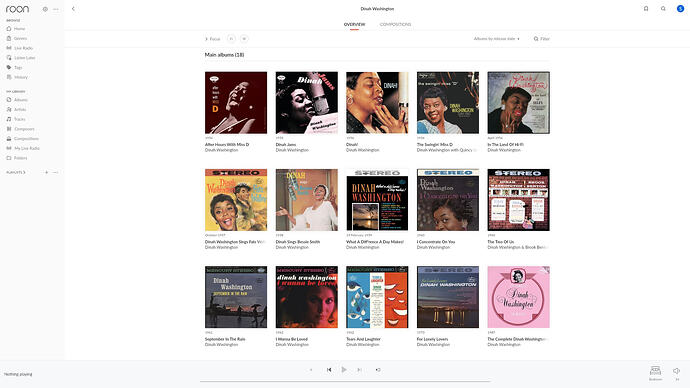The width and height of the screenshot is (690, 388).
Task: Start playback with the play button
Action: click(344, 370)
